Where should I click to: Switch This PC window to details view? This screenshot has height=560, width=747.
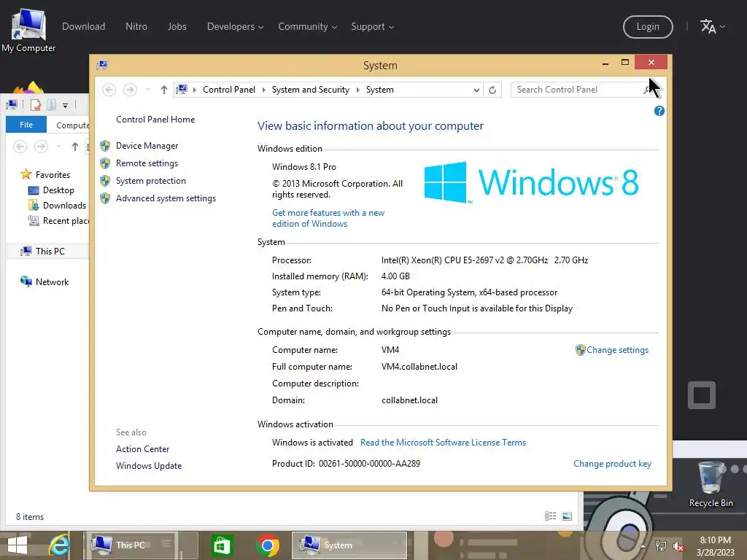[550, 516]
